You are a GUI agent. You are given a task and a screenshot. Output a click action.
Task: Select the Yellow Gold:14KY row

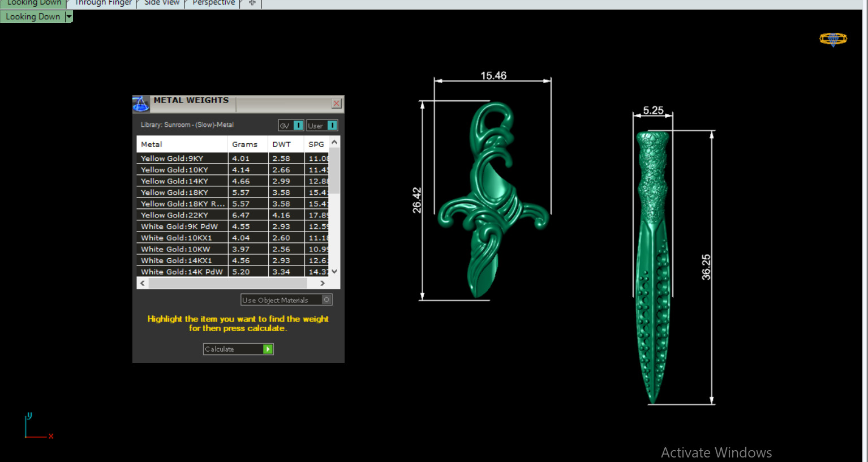[233, 181]
